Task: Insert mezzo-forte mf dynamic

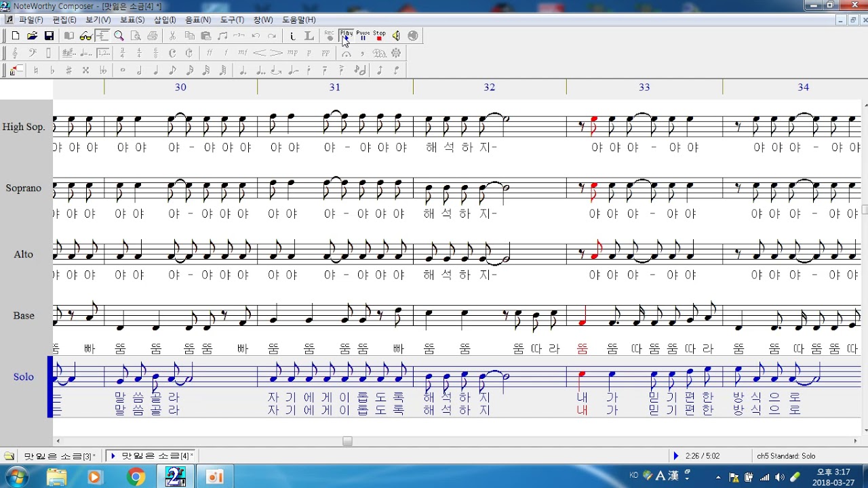Action: tap(243, 53)
